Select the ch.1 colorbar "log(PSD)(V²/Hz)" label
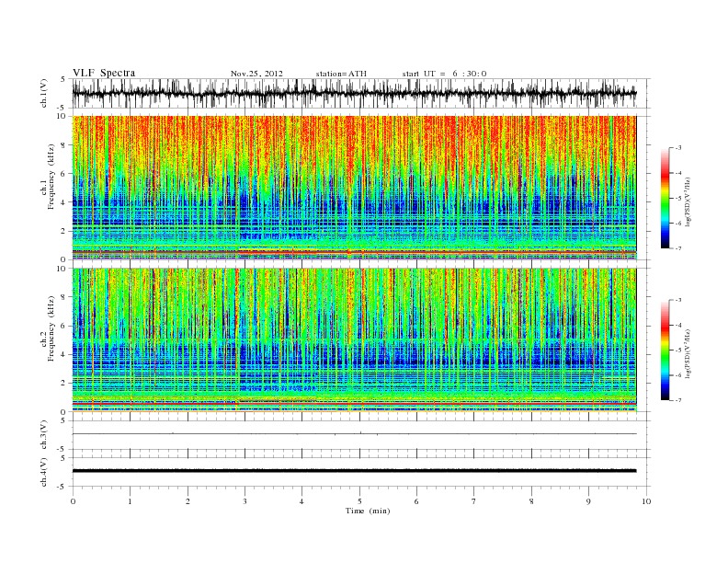728x563 pixels. click(688, 202)
